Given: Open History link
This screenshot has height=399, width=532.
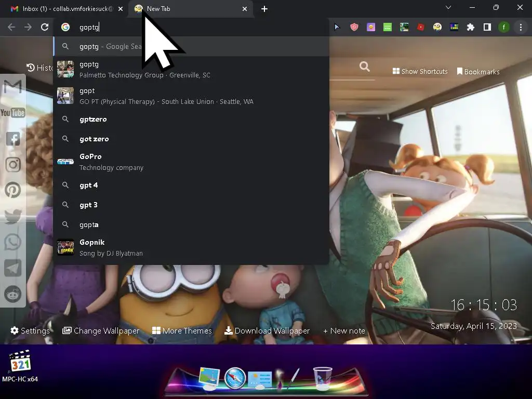Looking at the screenshot, I should click(39, 68).
